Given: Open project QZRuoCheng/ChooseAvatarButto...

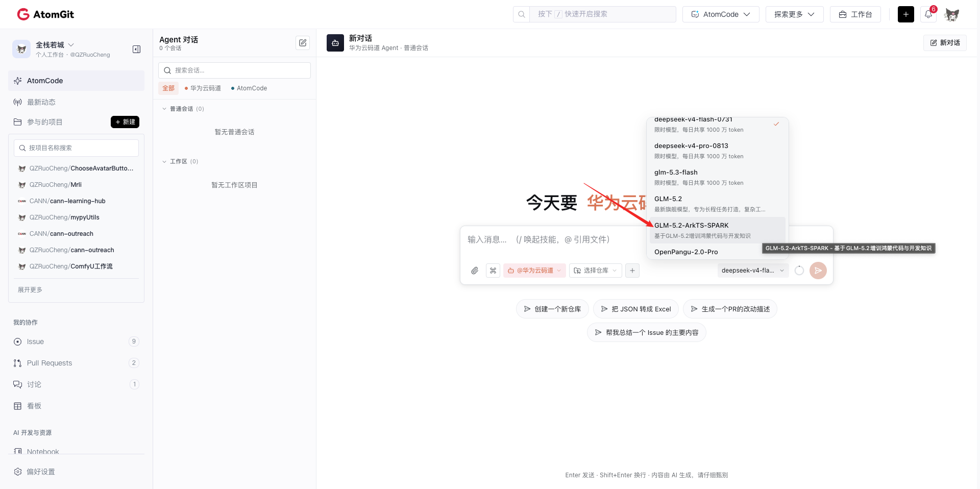Looking at the screenshot, I should [x=76, y=168].
